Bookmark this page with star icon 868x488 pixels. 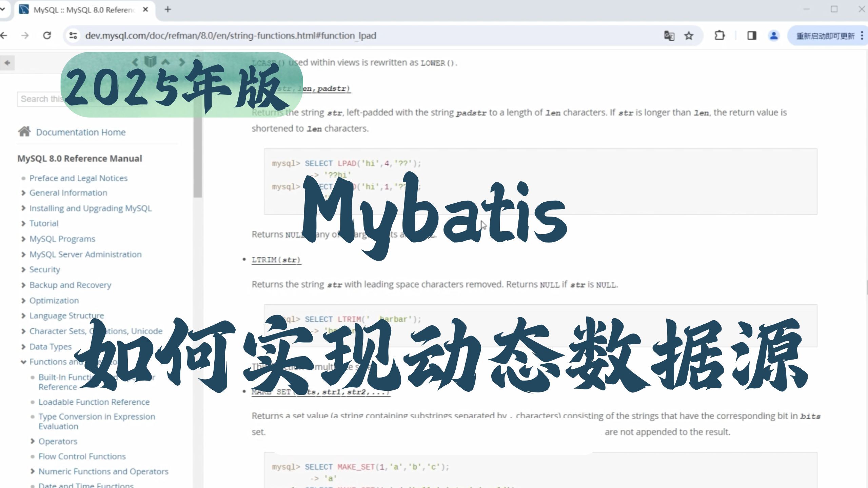[689, 36]
